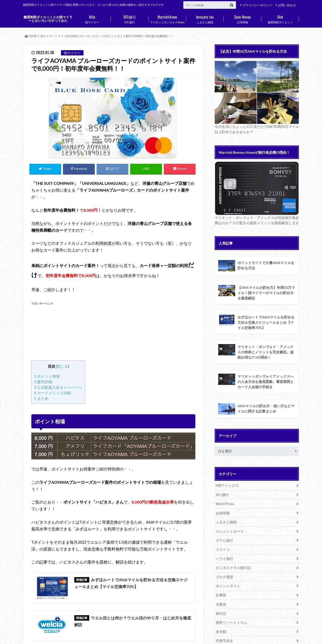Open the コストコ category
This screenshot has height=644, width=322.
[257, 550]
